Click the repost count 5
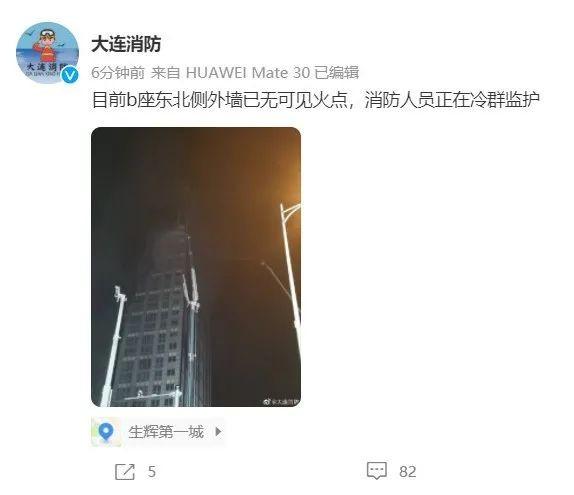Screen dimensions: 574x495 pos(152,472)
